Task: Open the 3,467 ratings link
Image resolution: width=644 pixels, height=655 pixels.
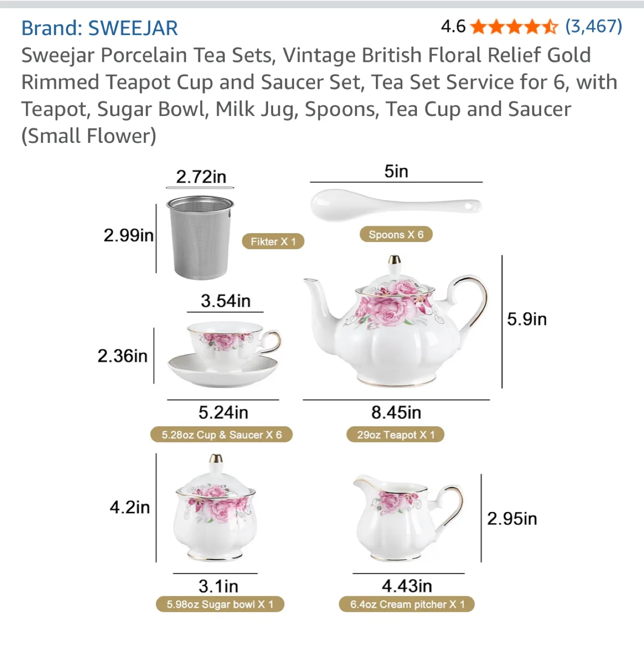Action: (x=593, y=27)
